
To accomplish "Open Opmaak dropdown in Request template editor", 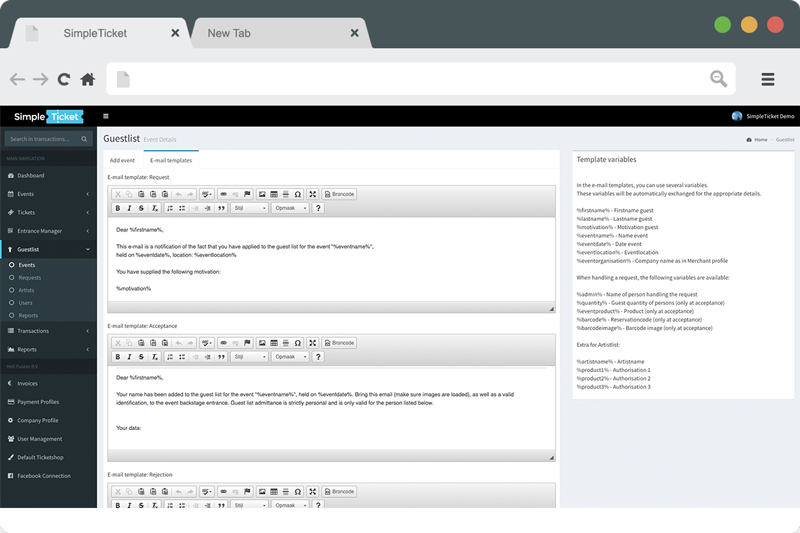I will 290,208.
